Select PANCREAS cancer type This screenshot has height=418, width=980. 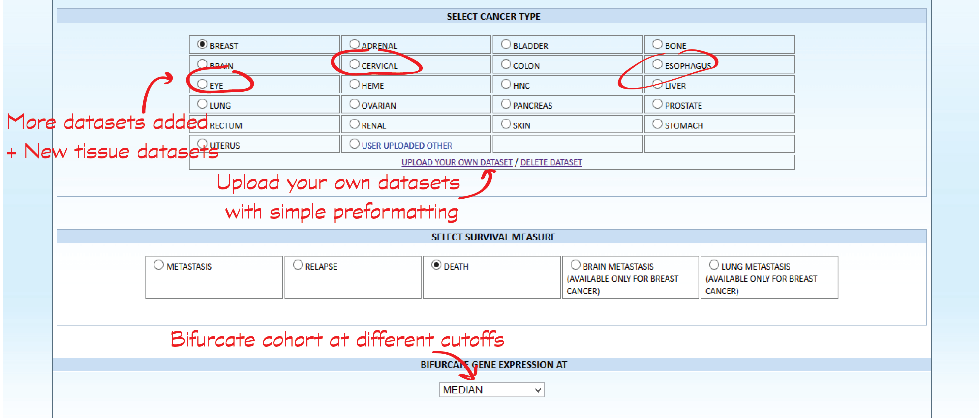506,104
